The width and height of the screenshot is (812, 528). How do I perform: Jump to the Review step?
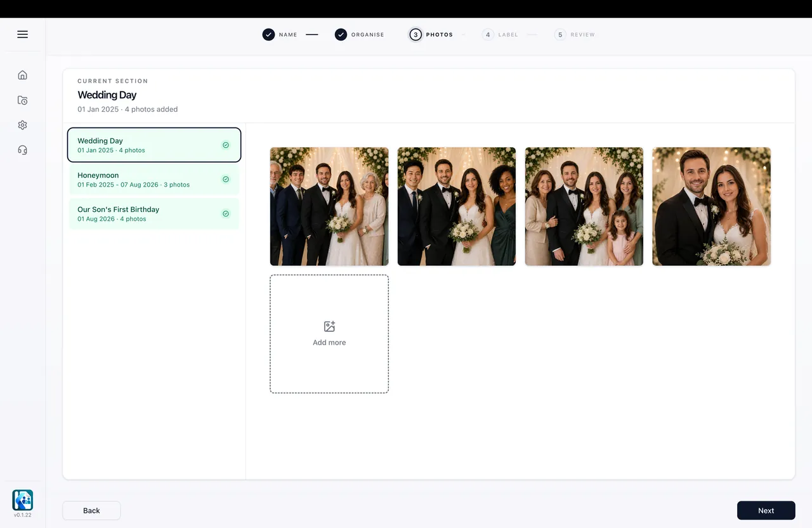pos(575,34)
